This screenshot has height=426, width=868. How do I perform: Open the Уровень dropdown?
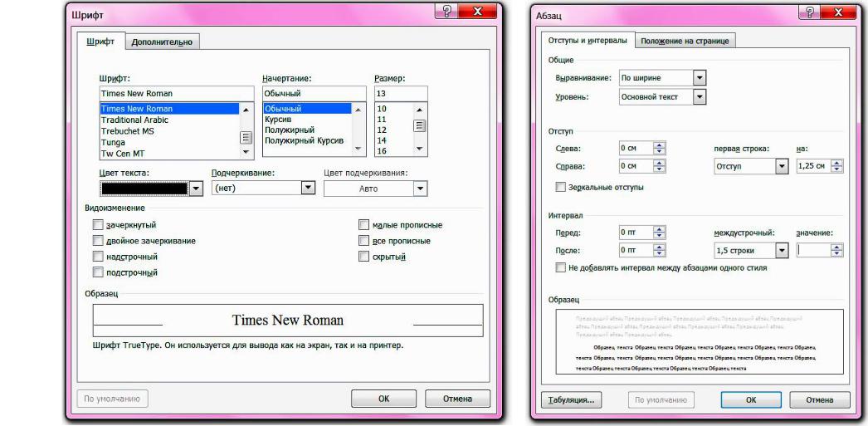point(700,97)
